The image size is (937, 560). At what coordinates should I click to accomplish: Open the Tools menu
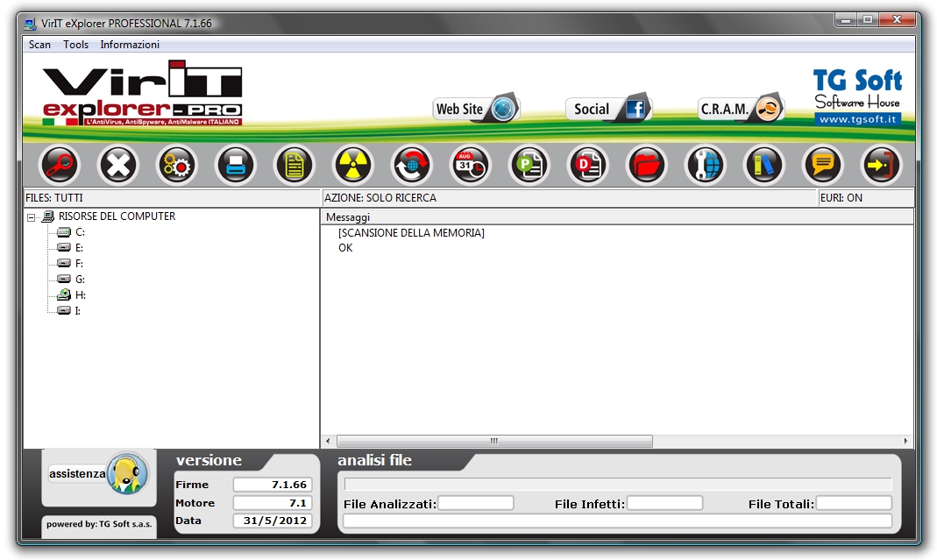point(76,44)
